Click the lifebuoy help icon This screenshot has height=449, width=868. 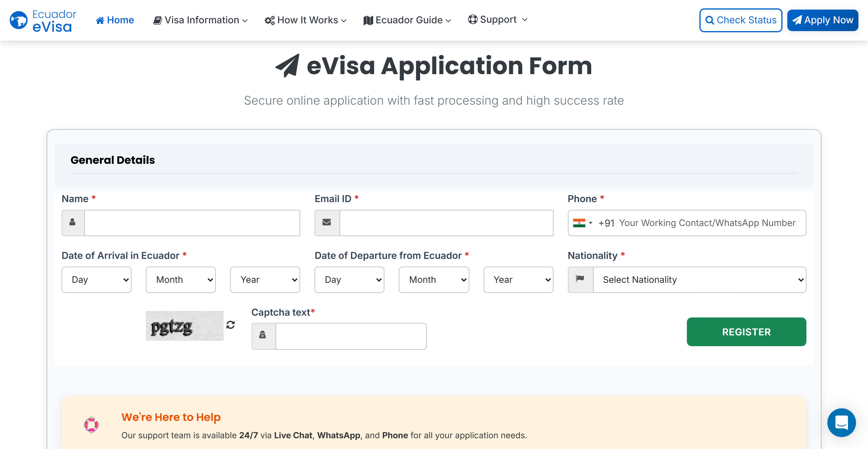pyautogui.click(x=91, y=425)
